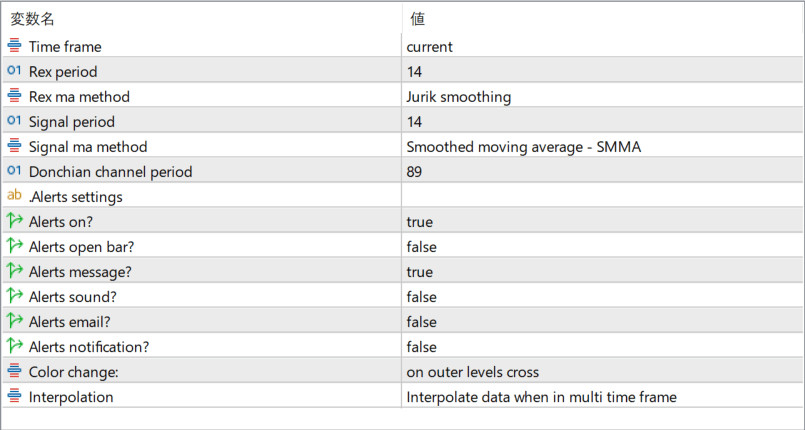805x430 pixels.
Task: Open the Jurik smoothing method dropdown
Action: pyautogui.click(x=459, y=97)
